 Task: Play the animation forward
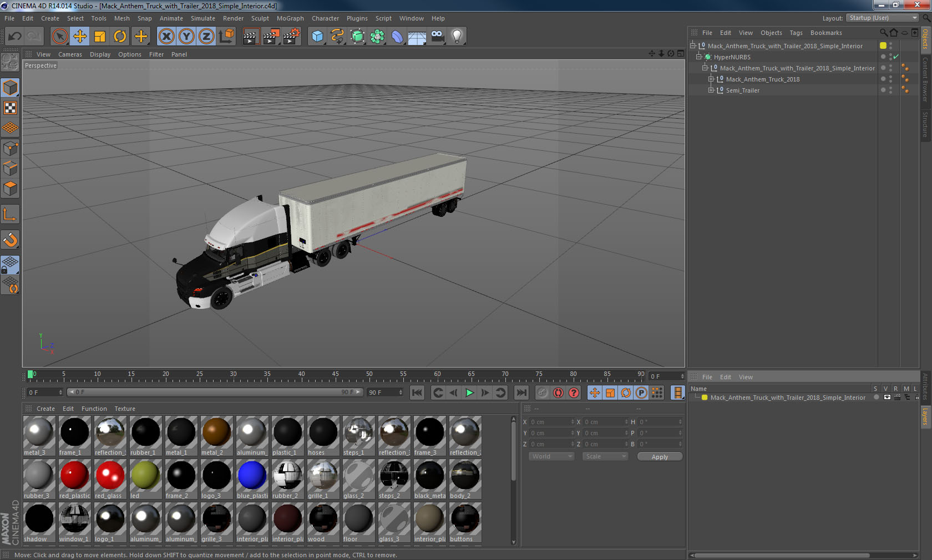click(x=469, y=393)
